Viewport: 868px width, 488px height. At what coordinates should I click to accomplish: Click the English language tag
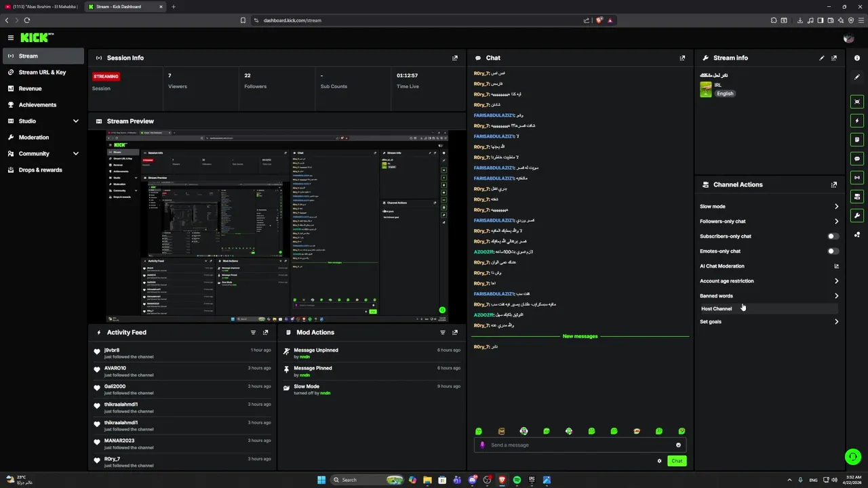click(725, 94)
